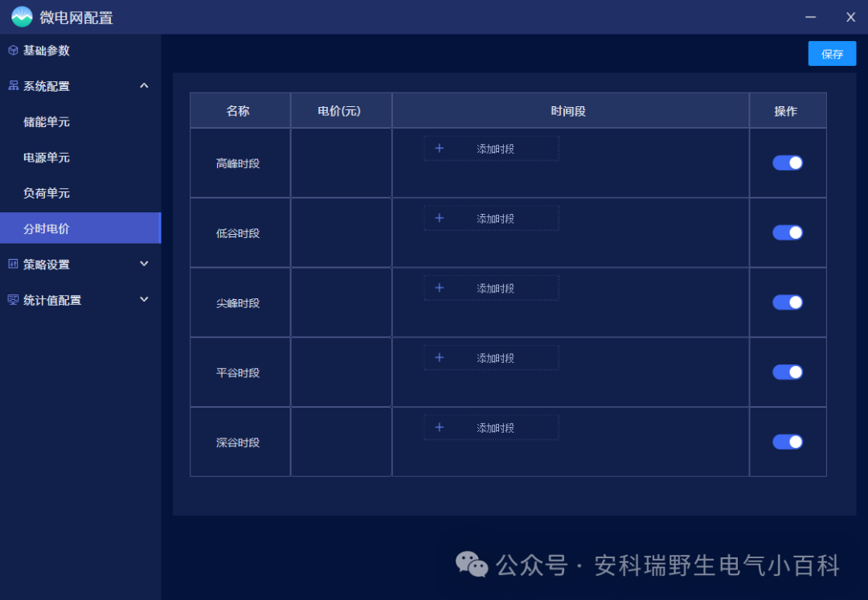Click the 电价 cell for 尖峰时段
868x600 pixels.
341,302
